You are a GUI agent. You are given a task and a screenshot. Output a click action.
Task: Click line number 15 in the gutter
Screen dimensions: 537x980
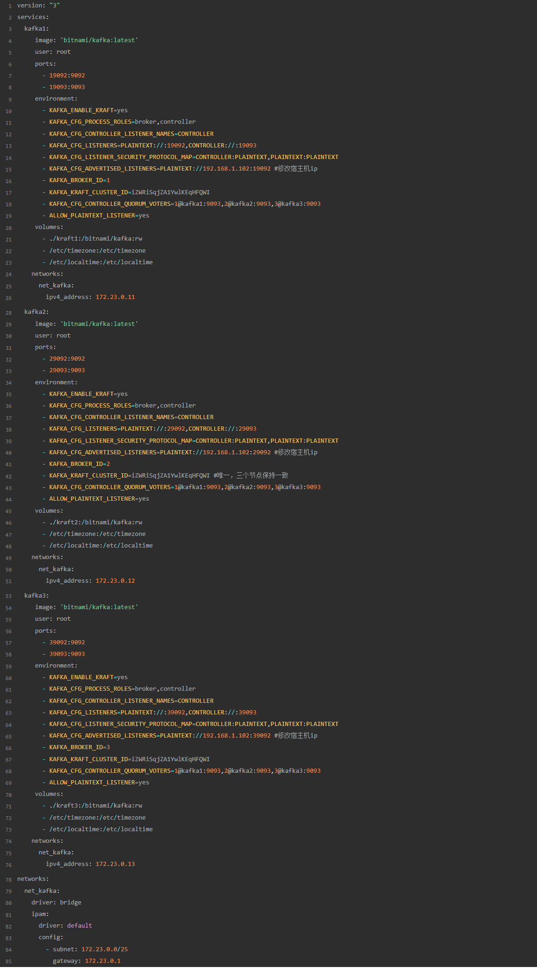pos(9,170)
